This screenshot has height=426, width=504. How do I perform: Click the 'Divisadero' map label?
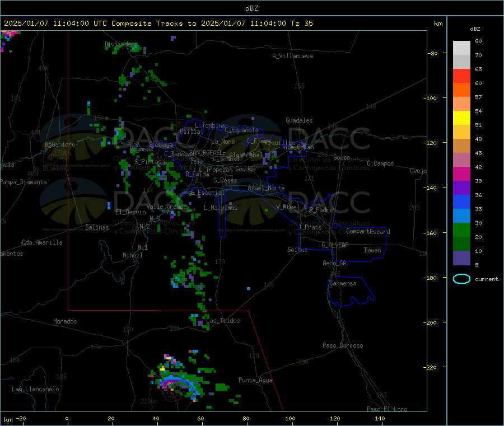coord(121,44)
